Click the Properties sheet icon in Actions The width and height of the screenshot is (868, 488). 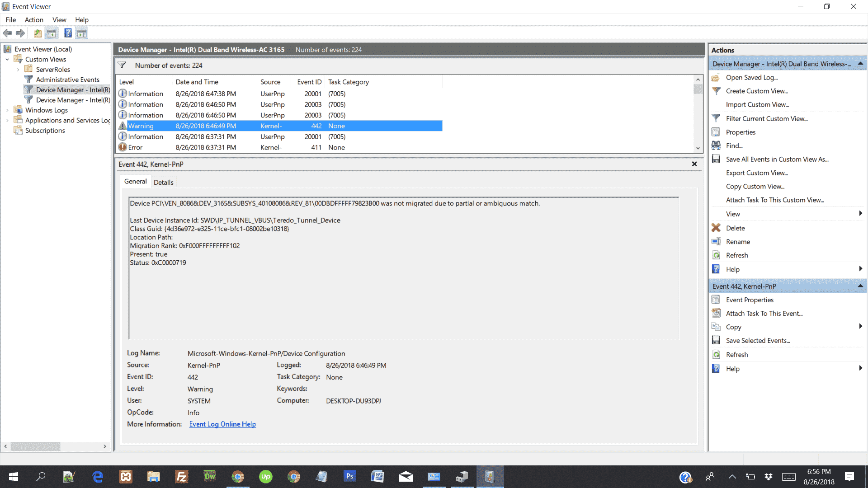pyautogui.click(x=716, y=132)
